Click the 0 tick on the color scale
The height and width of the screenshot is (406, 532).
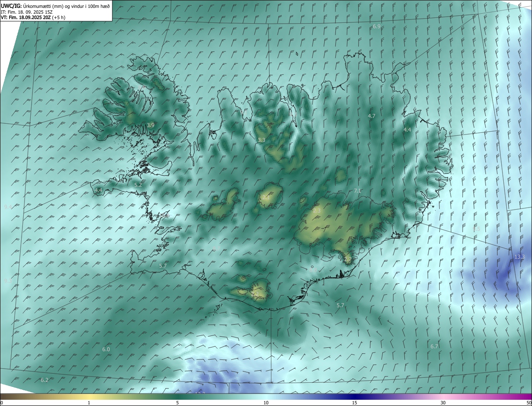coord(2,403)
